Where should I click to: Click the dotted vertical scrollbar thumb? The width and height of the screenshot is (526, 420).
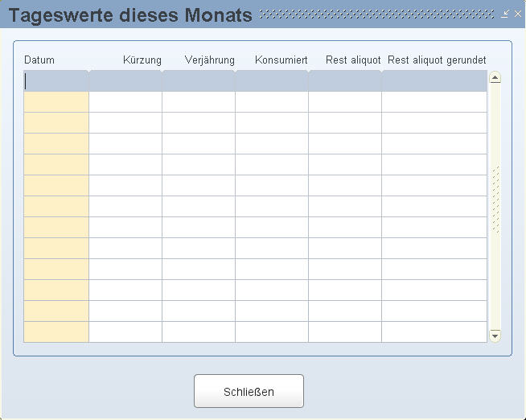495,200
